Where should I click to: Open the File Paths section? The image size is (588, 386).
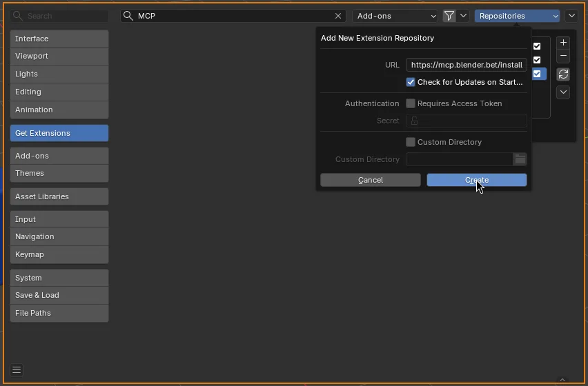[59, 313]
